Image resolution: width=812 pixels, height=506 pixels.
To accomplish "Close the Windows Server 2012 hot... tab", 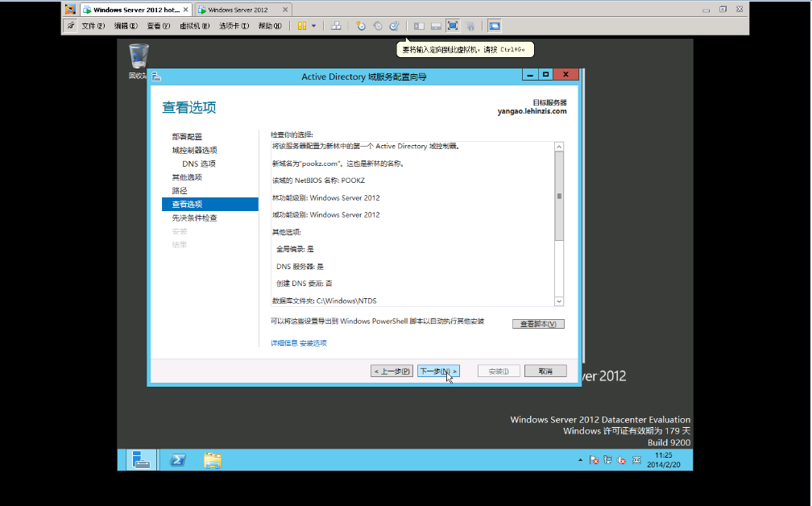I will [185, 10].
